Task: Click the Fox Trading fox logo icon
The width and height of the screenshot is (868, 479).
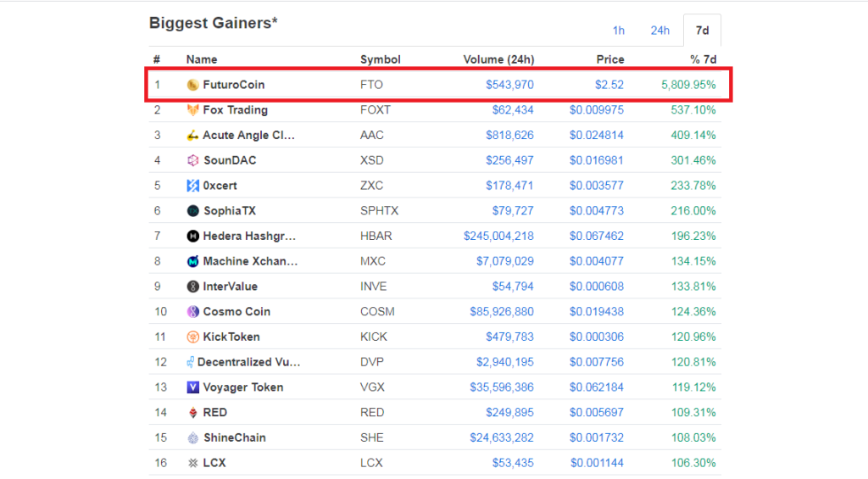Action: [193, 110]
